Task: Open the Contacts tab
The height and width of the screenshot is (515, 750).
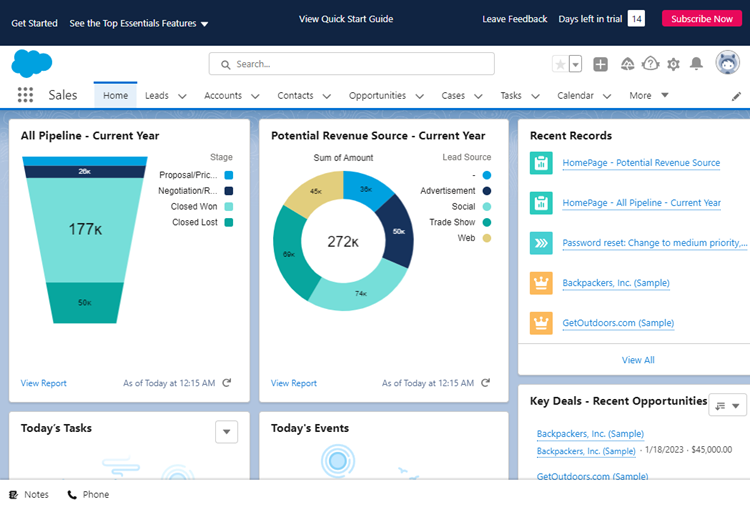Action: [295, 96]
